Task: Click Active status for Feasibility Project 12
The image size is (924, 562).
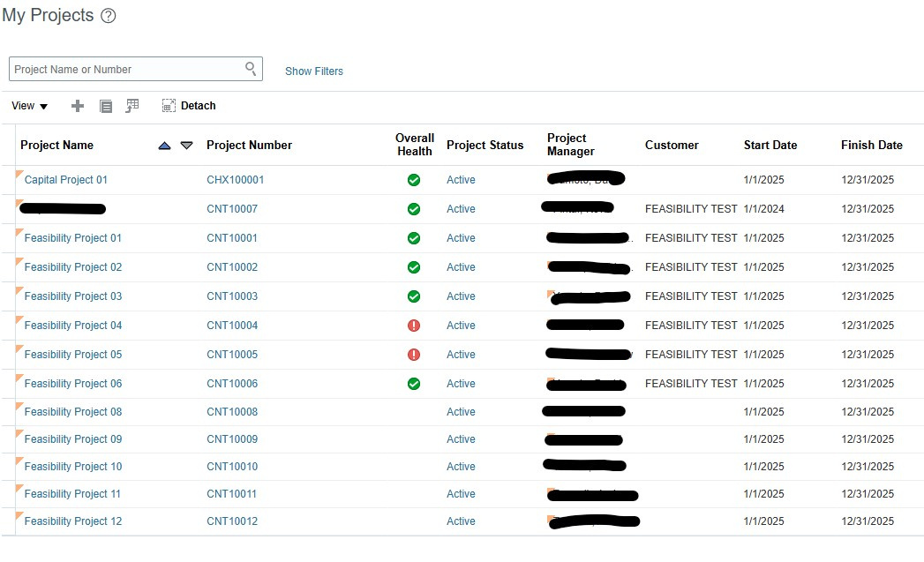Action: click(x=461, y=521)
